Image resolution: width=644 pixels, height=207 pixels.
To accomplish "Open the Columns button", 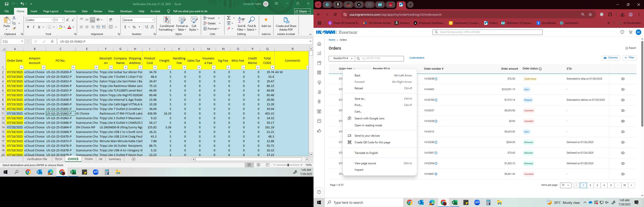I will tap(611, 58).
